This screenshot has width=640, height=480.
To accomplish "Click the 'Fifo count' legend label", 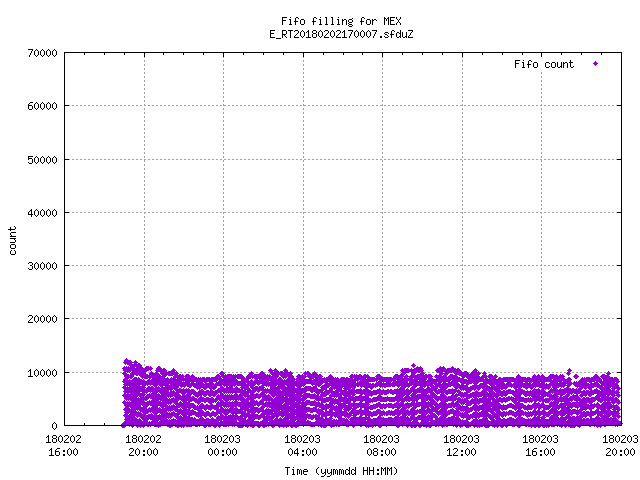I will pos(544,64).
